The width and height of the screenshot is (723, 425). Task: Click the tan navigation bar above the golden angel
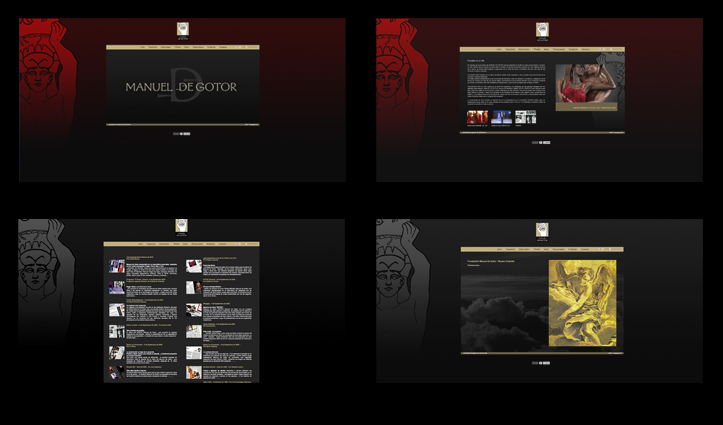[x=542, y=249]
